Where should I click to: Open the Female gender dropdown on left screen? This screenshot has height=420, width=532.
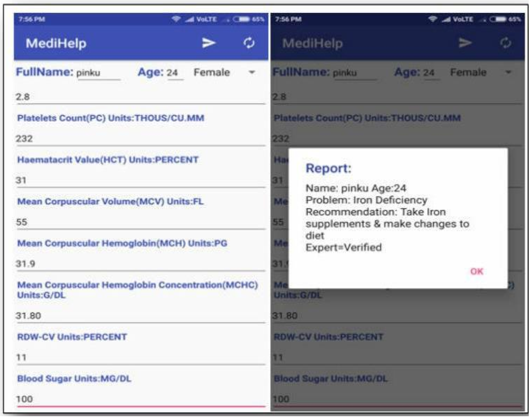pos(212,72)
